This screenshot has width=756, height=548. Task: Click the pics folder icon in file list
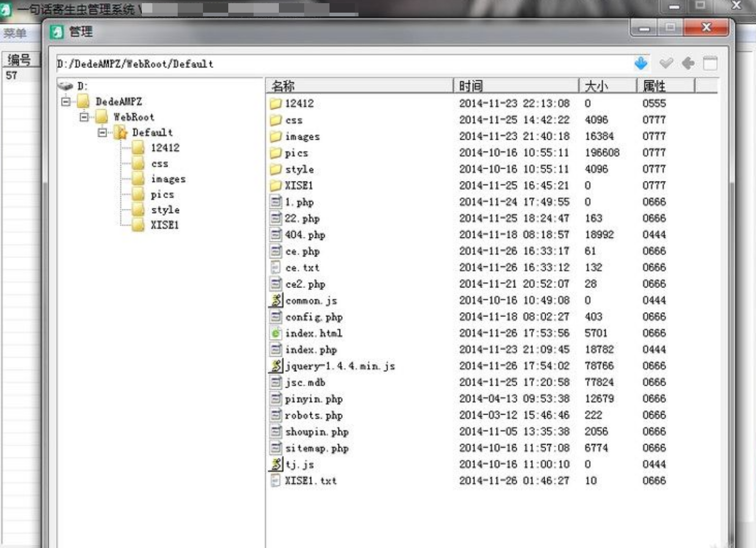pos(276,152)
